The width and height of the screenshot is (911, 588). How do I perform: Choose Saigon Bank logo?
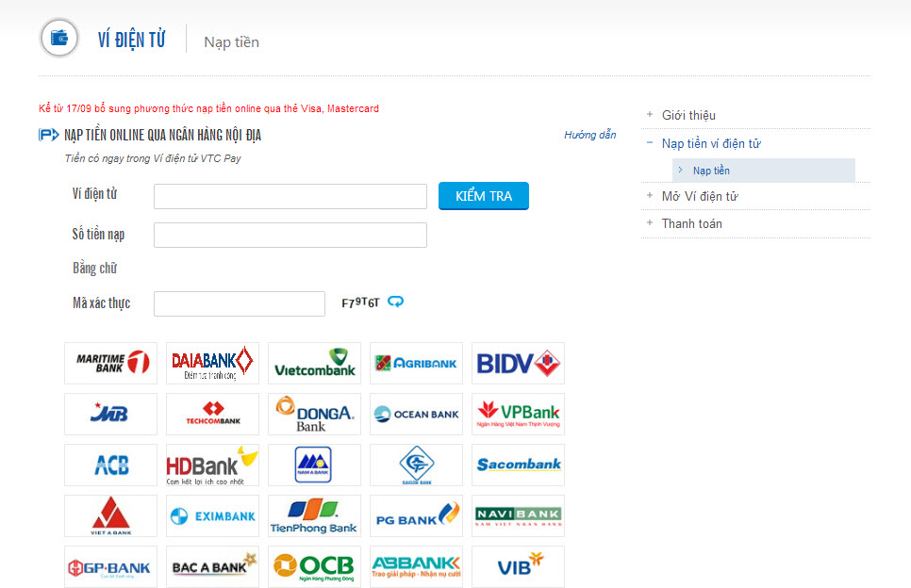(x=416, y=465)
